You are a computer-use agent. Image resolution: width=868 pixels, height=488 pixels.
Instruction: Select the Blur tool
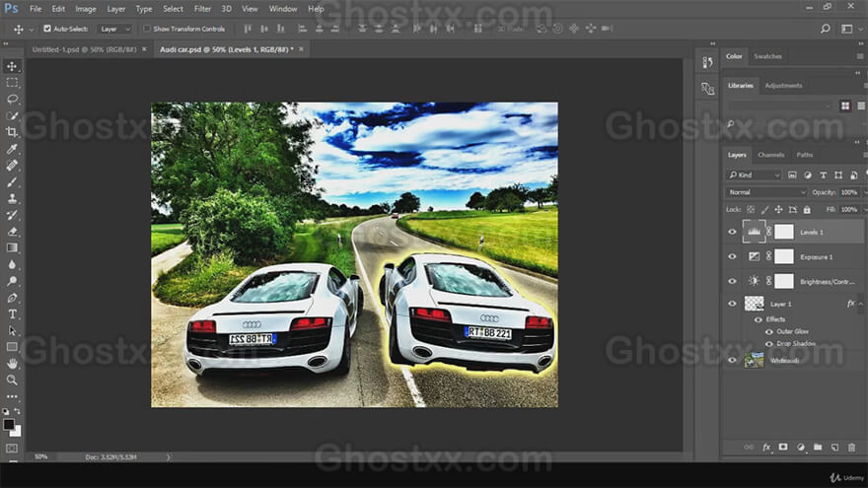12,264
